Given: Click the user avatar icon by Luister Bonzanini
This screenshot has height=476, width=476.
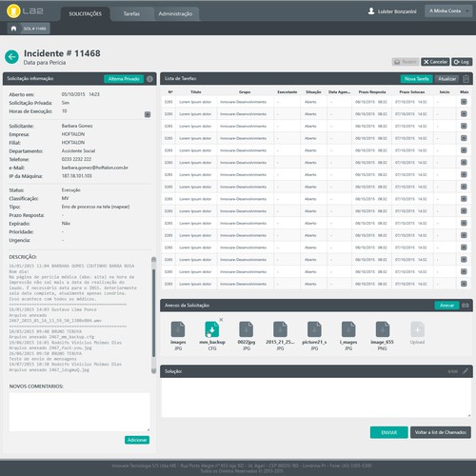Looking at the screenshot, I should [x=371, y=11].
